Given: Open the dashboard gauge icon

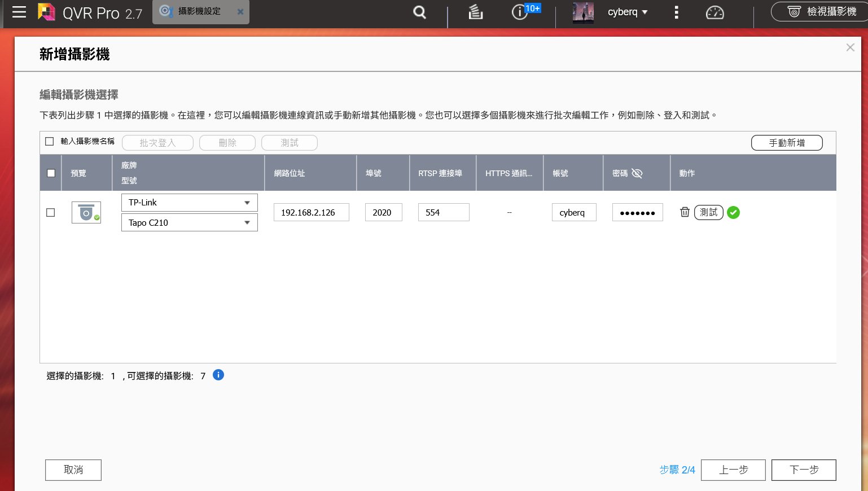Looking at the screenshot, I should point(714,12).
